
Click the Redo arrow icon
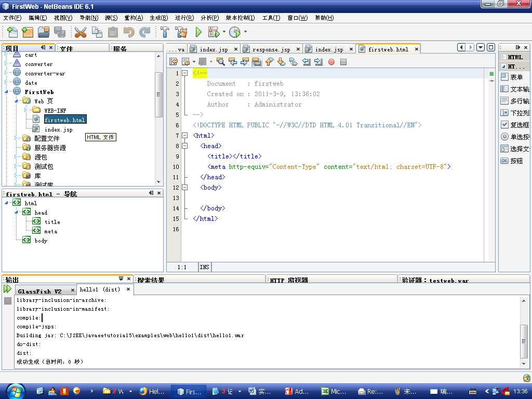click(x=145, y=32)
